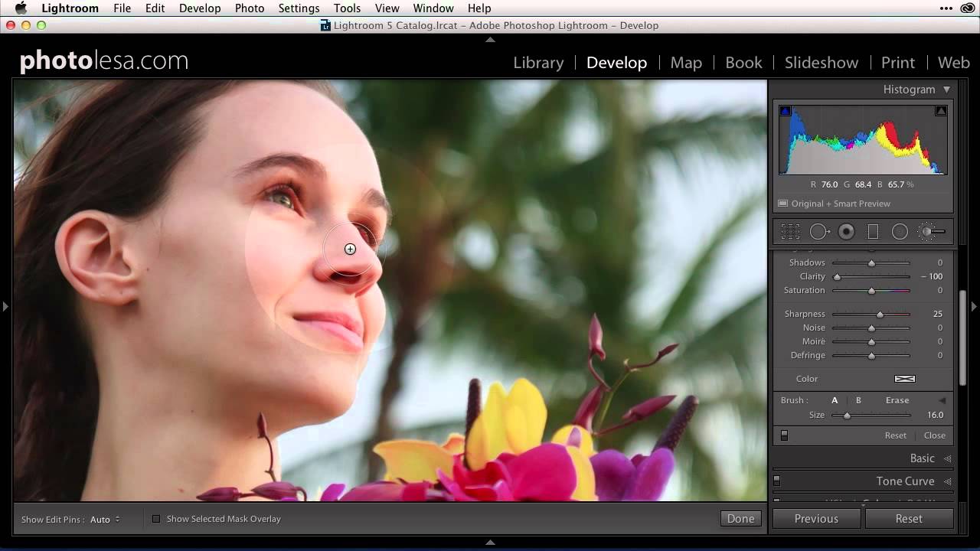The height and width of the screenshot is (551, 980).
Task: Open the Red Eye Correction tool
Action: pyautogui.click(x=846, y=231)
